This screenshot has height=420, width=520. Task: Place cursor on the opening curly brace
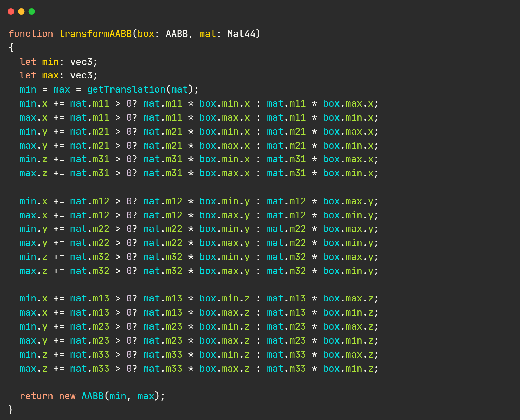pos(11,48)
